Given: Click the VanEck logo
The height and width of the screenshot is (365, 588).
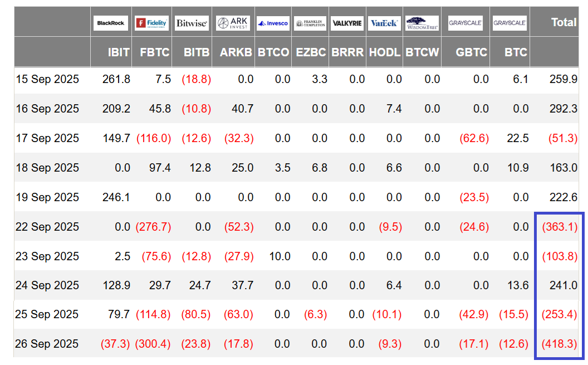Looking at the screenshot, I should point(385,23).
